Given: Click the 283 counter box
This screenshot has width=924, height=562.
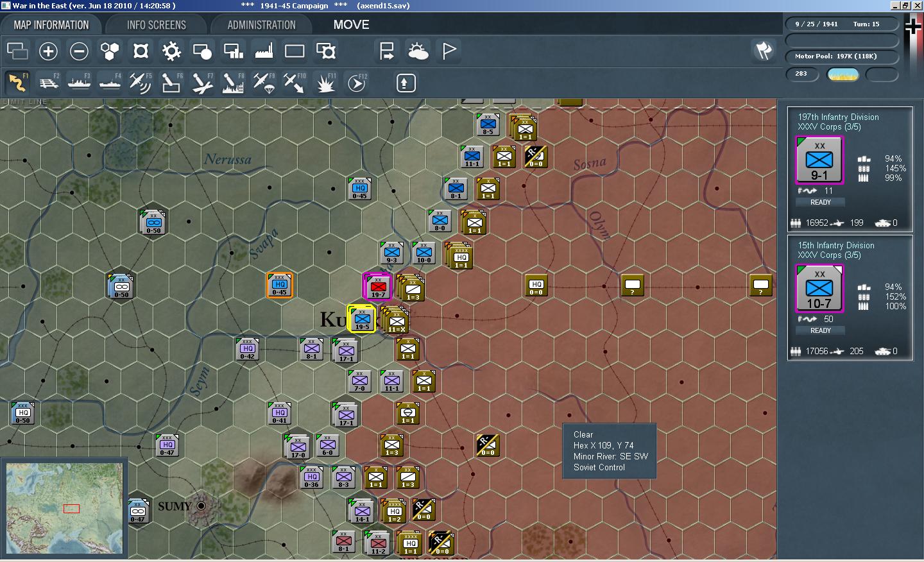Looking at the screenshot, I should (802, 74).
